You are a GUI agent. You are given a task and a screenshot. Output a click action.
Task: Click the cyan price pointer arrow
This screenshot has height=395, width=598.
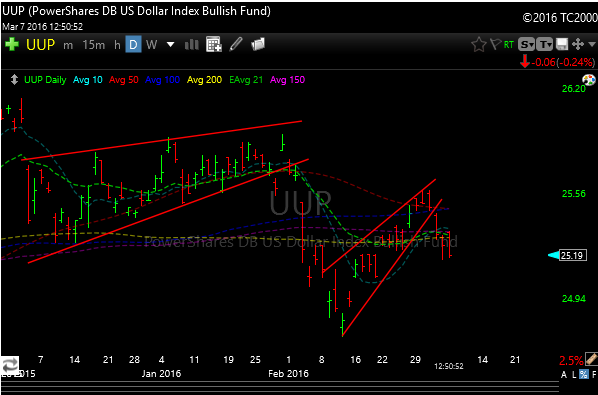(x=553, y=255)
